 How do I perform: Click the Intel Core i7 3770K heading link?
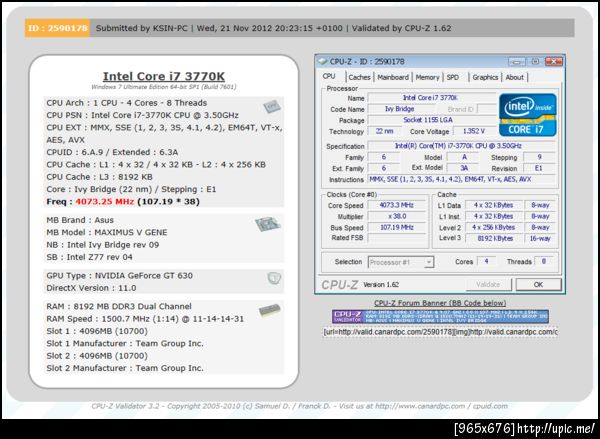164,76
